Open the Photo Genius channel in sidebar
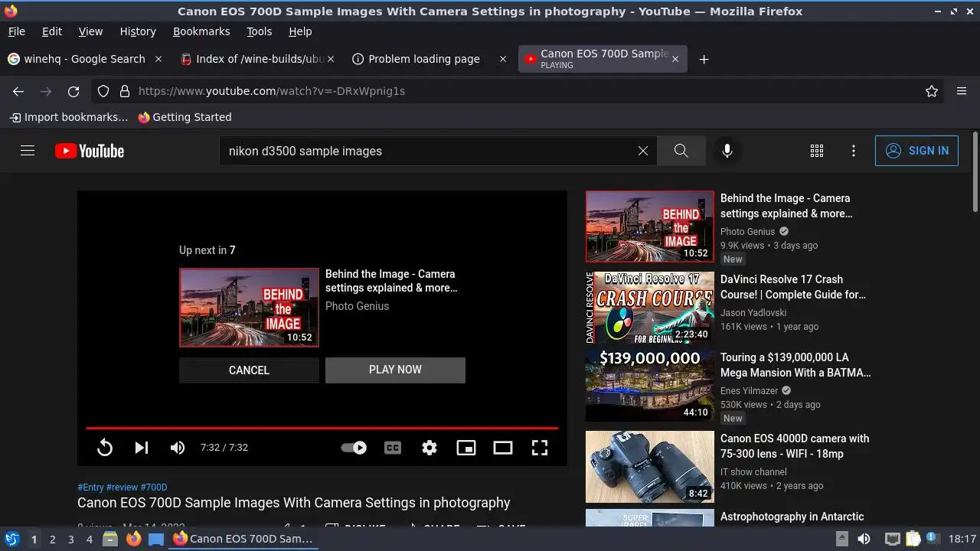This screenshot has width=980, height=551. point(748,231)
